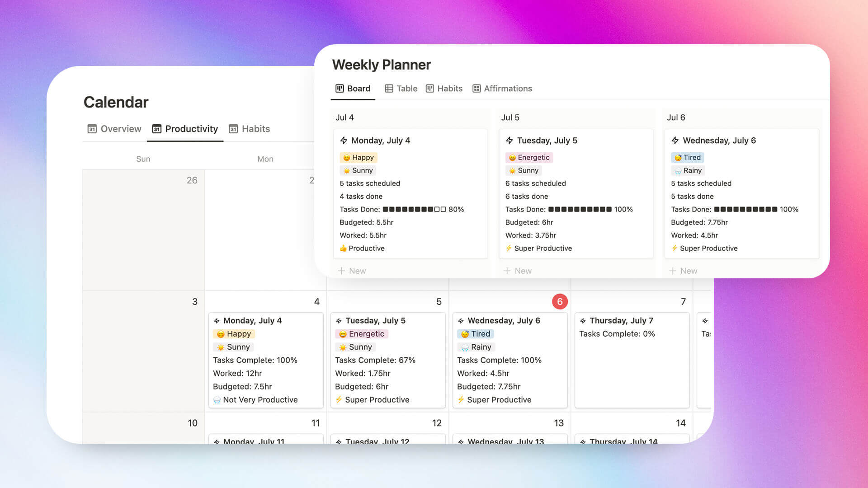The image size is (868, 488).
Task: Select the Productivity tab in Calendar
Action: pyautogui.click(x=185, y=129)
